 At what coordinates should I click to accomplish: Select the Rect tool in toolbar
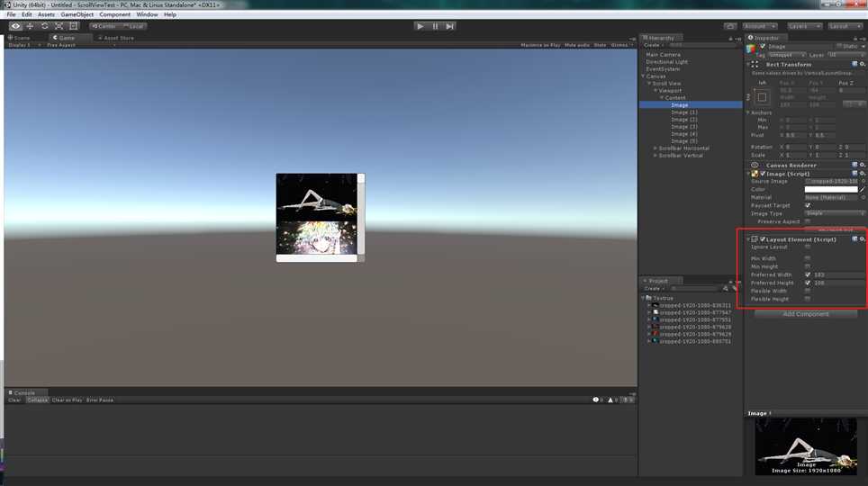(x=73, y=26)
